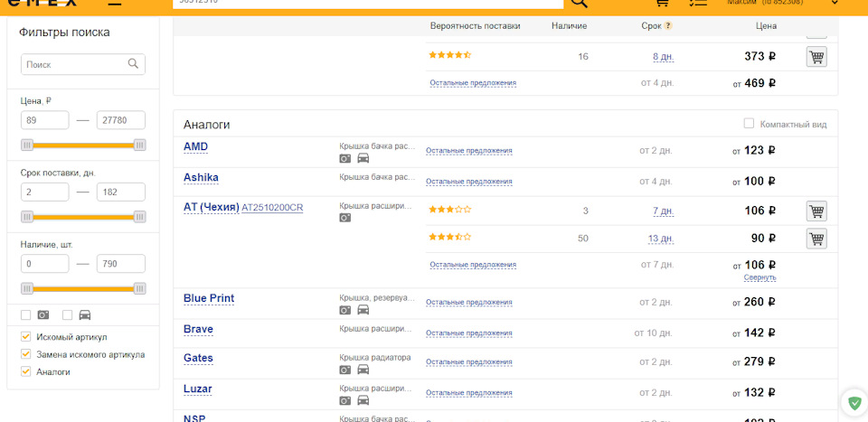868x422 pixels.
Task: Add the AT 90 ₽ offer to cart
Action: (816, 239)
